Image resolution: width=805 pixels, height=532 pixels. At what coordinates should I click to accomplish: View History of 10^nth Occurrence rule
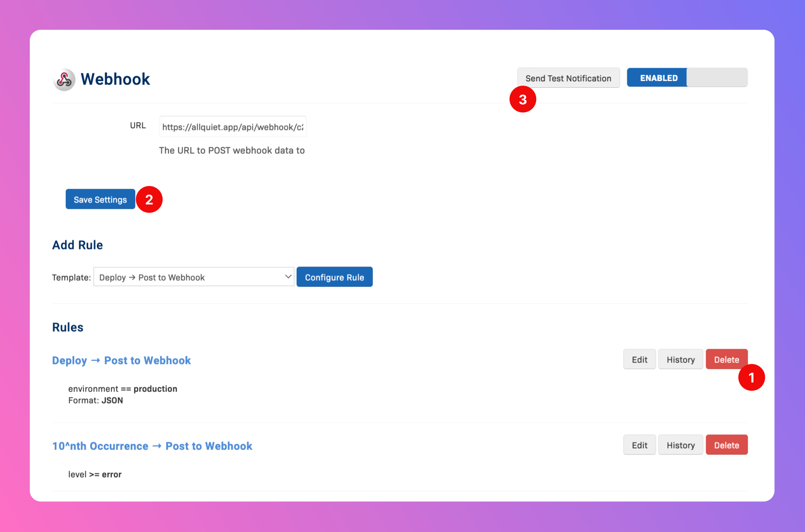[x=680, y=445]
